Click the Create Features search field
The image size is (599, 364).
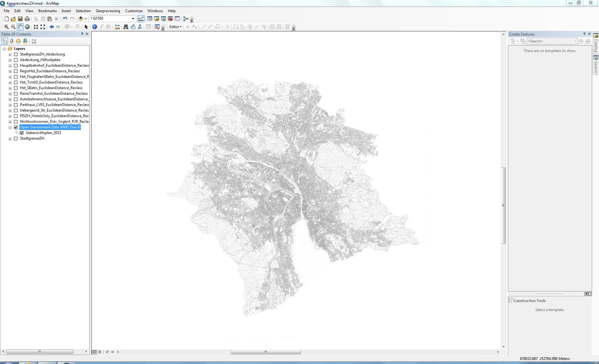tap(550, 41)
